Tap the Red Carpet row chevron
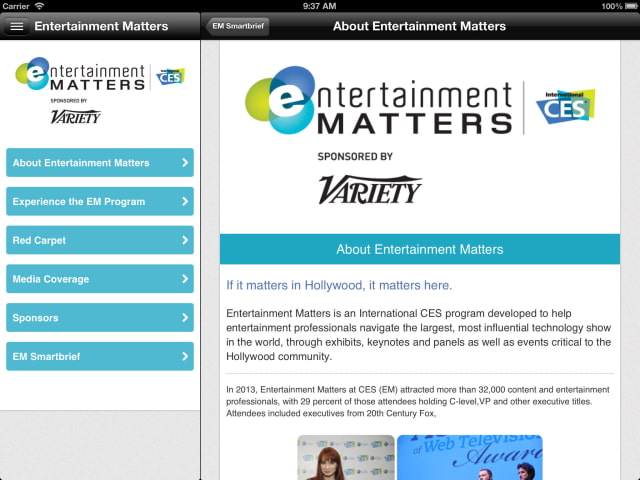This screenshot has width=640, height=480. point(185,240)
